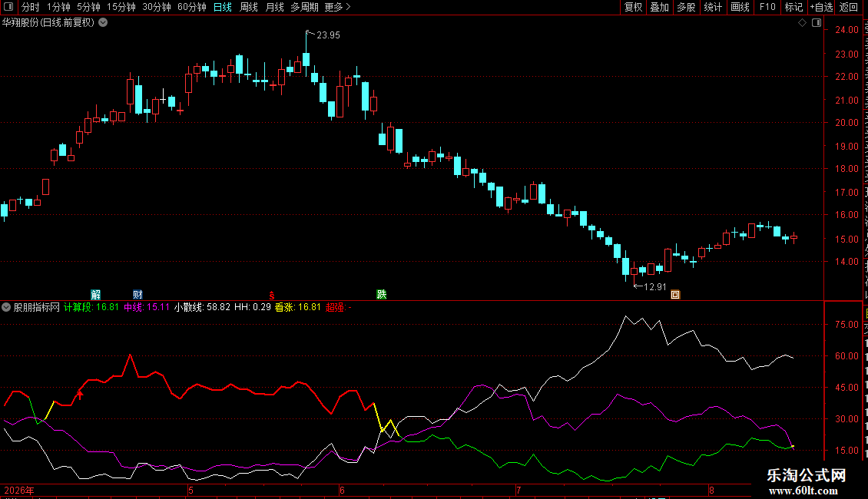The image size is (868, 499).
Task: Open the 财 financial marker
Action: click(x=137, y=294)
